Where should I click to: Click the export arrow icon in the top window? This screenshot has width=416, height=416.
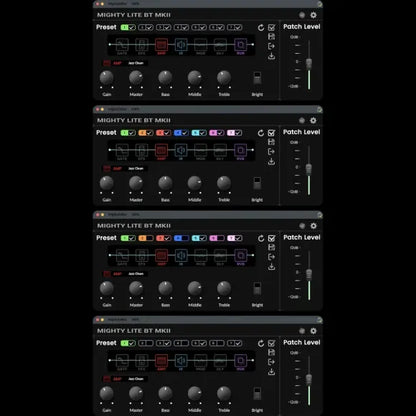[271, 46]
